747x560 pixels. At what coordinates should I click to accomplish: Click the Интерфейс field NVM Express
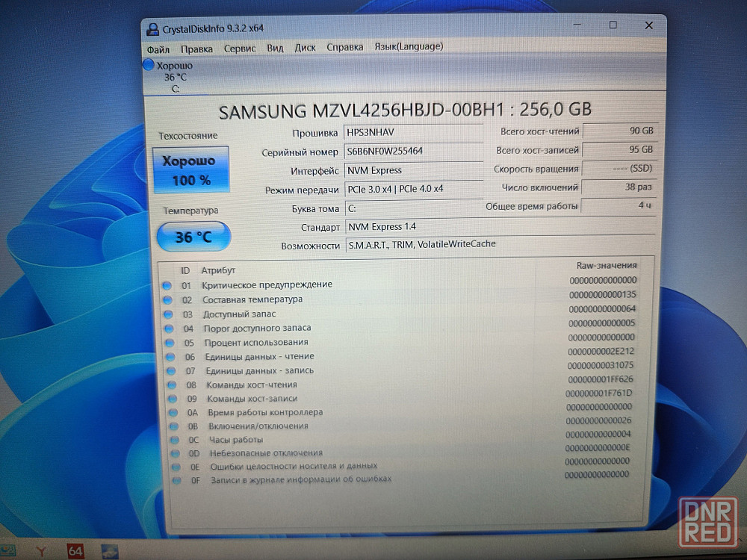pyautogui.click(x=414, y=170)
